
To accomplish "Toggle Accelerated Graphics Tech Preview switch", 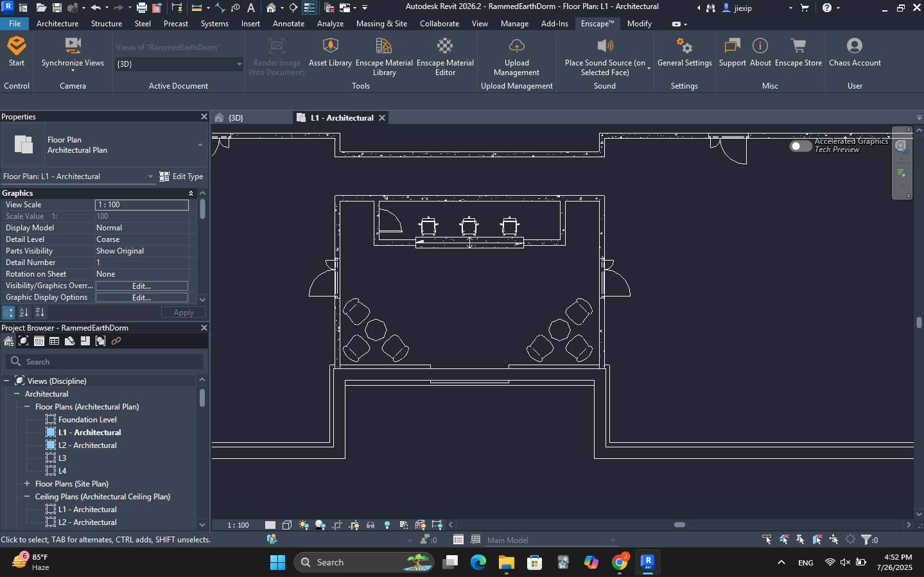I will pos(801,146).
